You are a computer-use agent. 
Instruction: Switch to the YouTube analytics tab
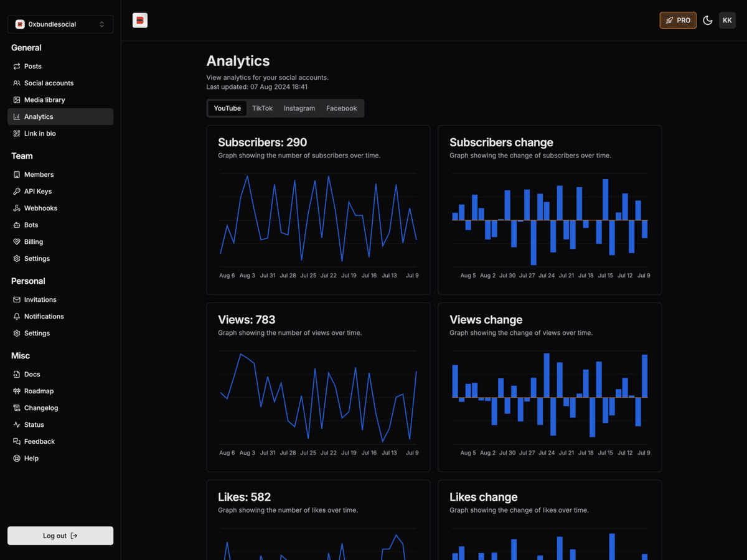(x=227, y=108)
